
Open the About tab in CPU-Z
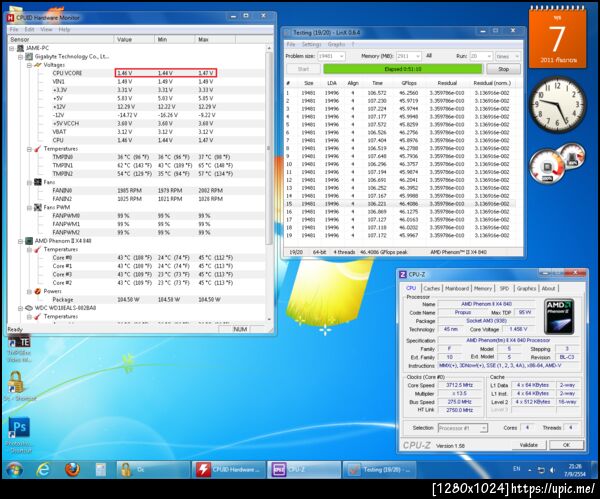click(x=548, y=288)
